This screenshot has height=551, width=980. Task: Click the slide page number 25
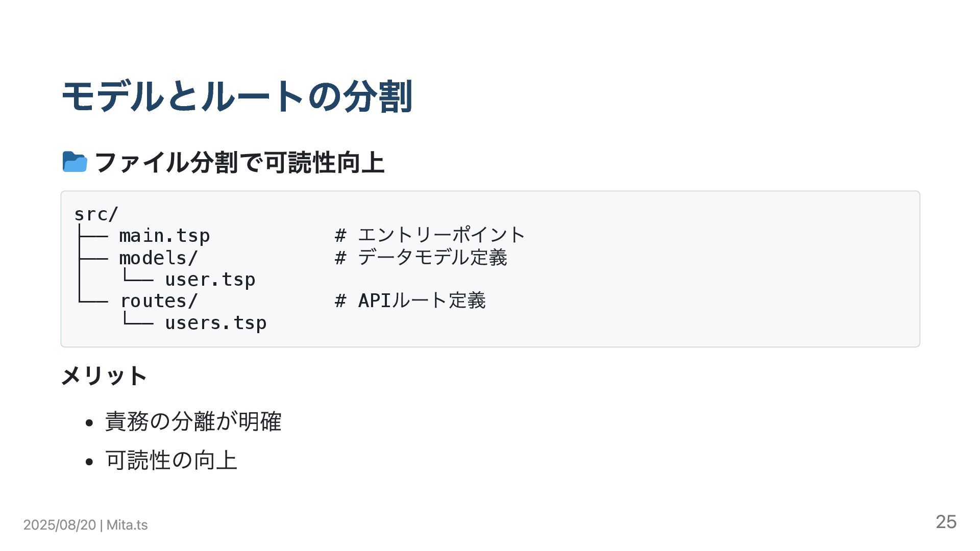(x=946, y=522)
